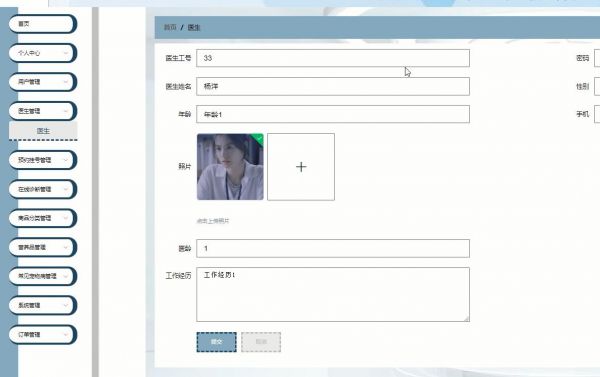Expand the 预约挂号管理 sidebar menu

click(x=42, y=160)
